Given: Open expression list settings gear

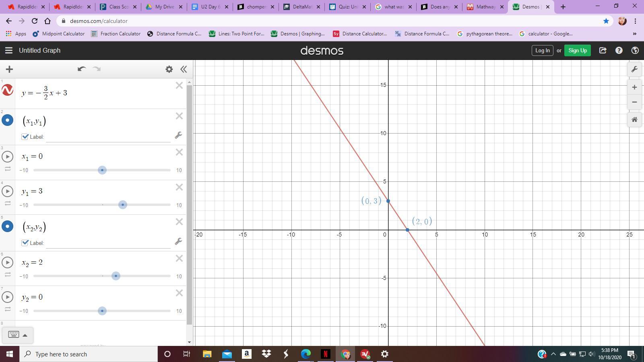Looking at the screenshot, I should pyautogui.click(x=169, y=69).
